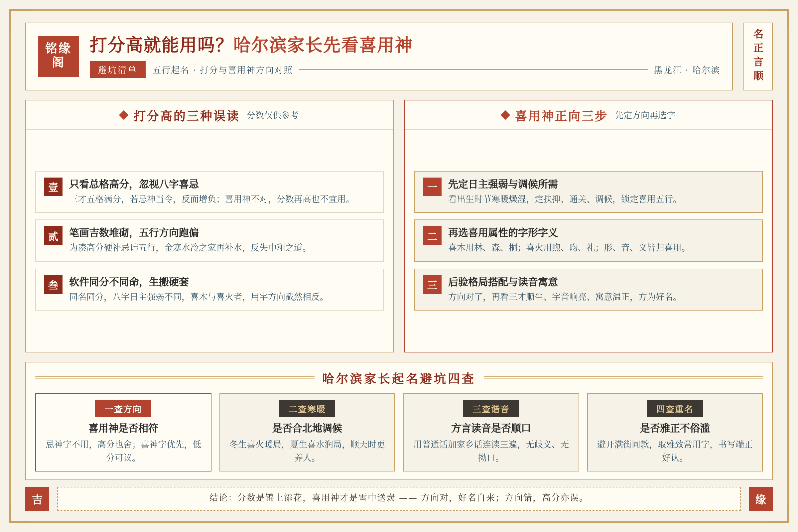This screenshot has height=532, width=798.
Task: Click the 贰 number badge
Action: (53, 235)
